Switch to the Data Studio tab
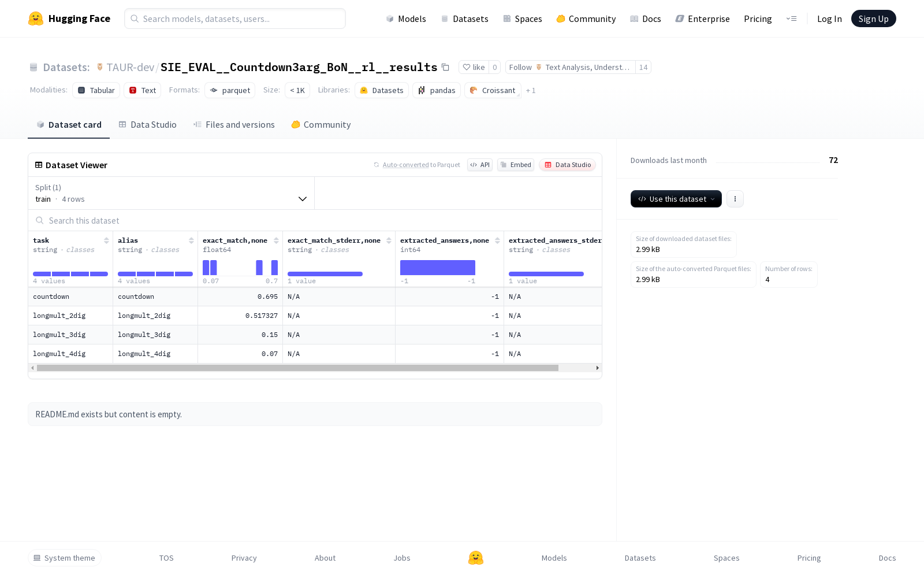 point(147,125)
